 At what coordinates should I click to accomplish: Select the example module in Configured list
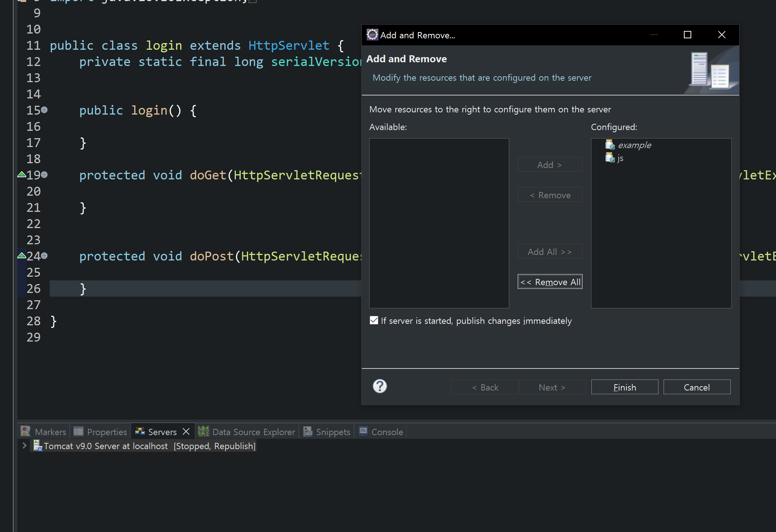tap(634, 145)
